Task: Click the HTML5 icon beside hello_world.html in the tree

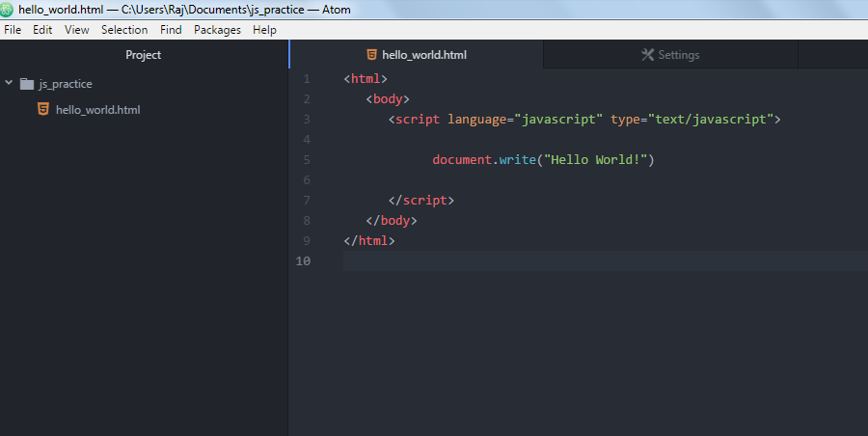Action: pyautogui.click(x=43, y=109)
